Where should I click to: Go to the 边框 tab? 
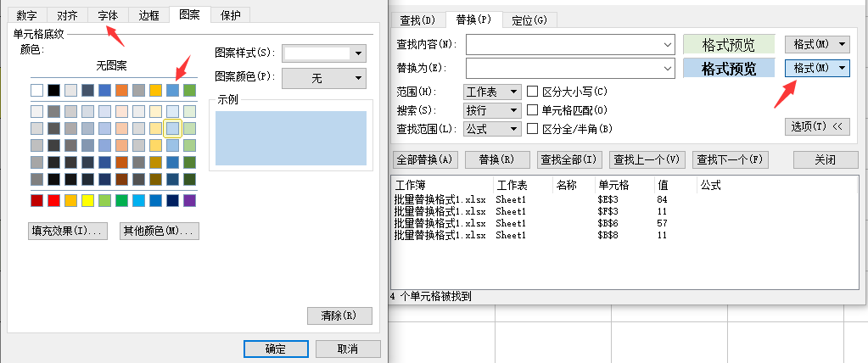(x=149, y=15)
